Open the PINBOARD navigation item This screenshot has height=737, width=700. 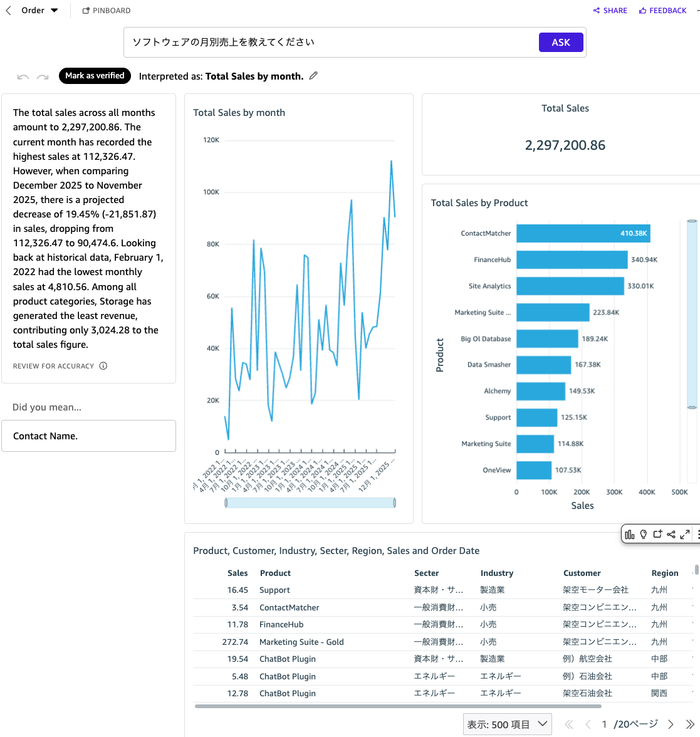(106, 10)
